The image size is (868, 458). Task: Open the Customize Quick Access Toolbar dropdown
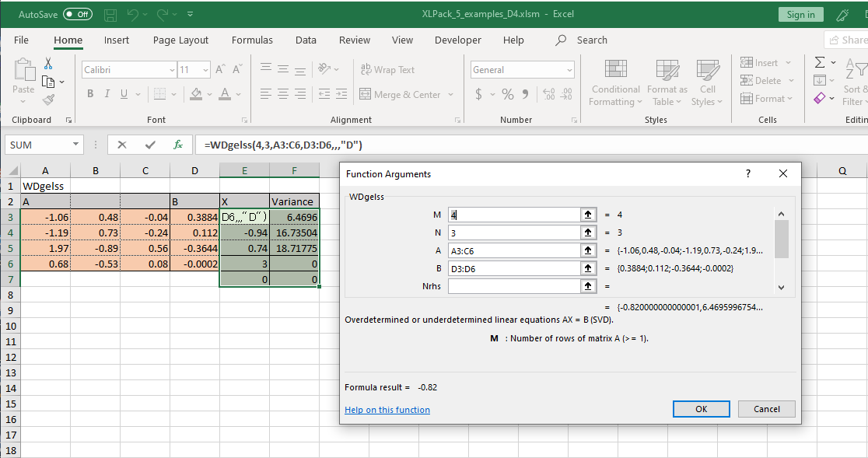click(190, 14)
